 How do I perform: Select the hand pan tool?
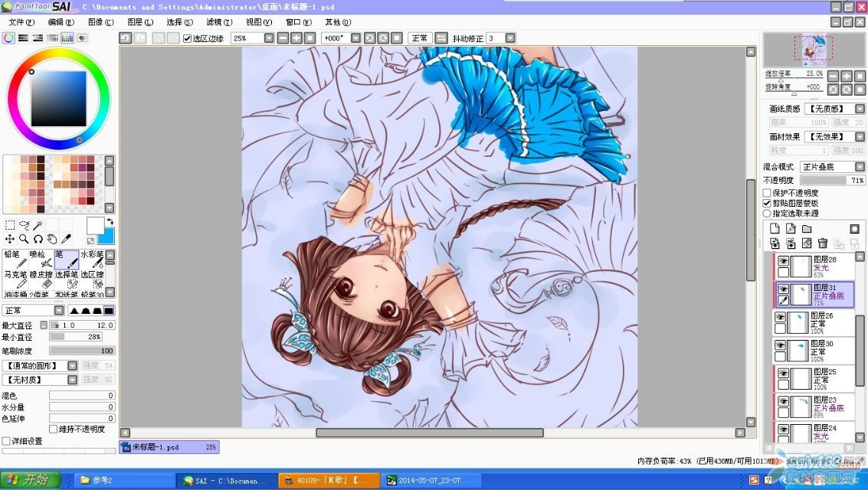click(51, 239)
